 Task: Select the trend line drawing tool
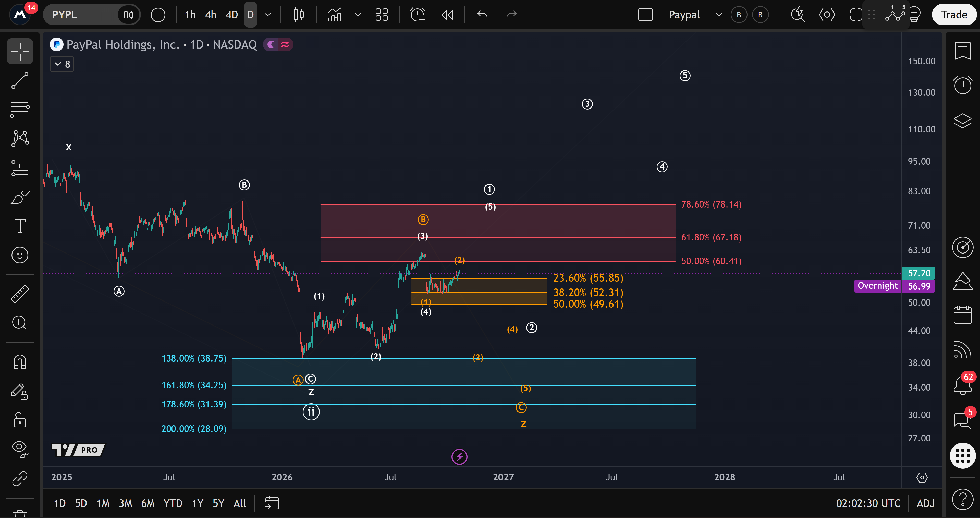[x=20, y=81]
